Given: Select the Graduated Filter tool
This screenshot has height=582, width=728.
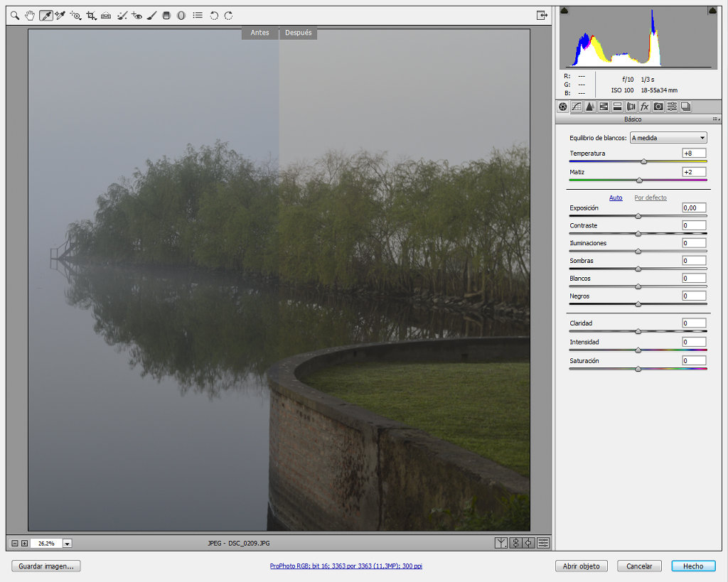Looking at the screenshot, I should [x=166, y=16].
